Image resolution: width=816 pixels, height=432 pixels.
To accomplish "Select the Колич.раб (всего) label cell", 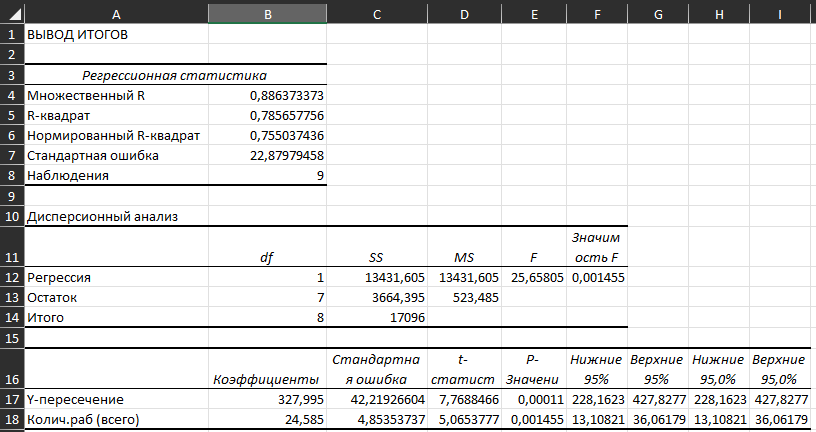I will (x=115, y=418).
